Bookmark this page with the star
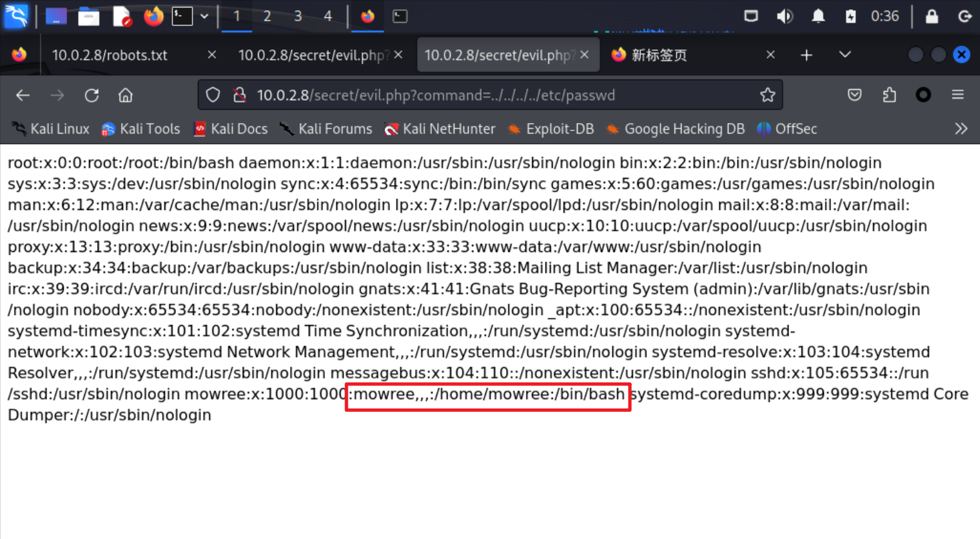This screenshot has height=539, width=980. click(x=767, y=95)
